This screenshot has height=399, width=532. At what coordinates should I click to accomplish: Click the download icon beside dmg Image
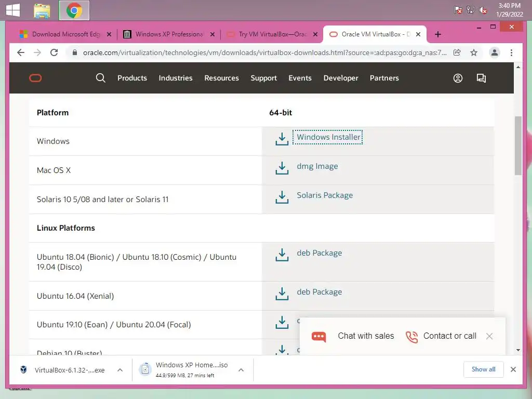[x=282, y=168]
